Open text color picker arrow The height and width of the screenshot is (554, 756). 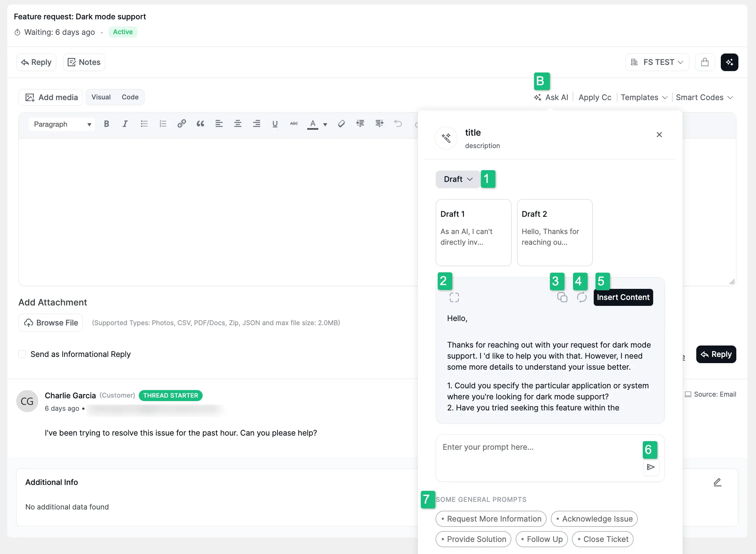coord(325,125)
